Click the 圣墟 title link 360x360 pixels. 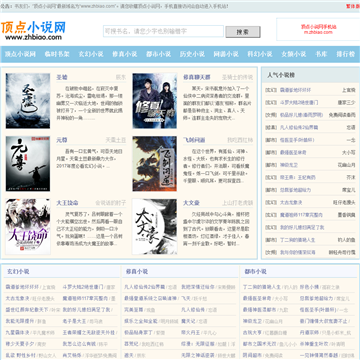coord(62,77)
